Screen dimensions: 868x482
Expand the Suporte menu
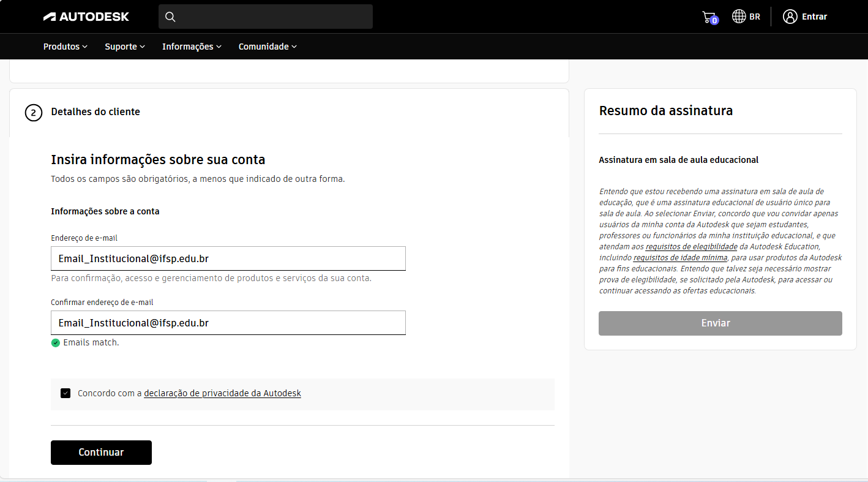(125, 47)
